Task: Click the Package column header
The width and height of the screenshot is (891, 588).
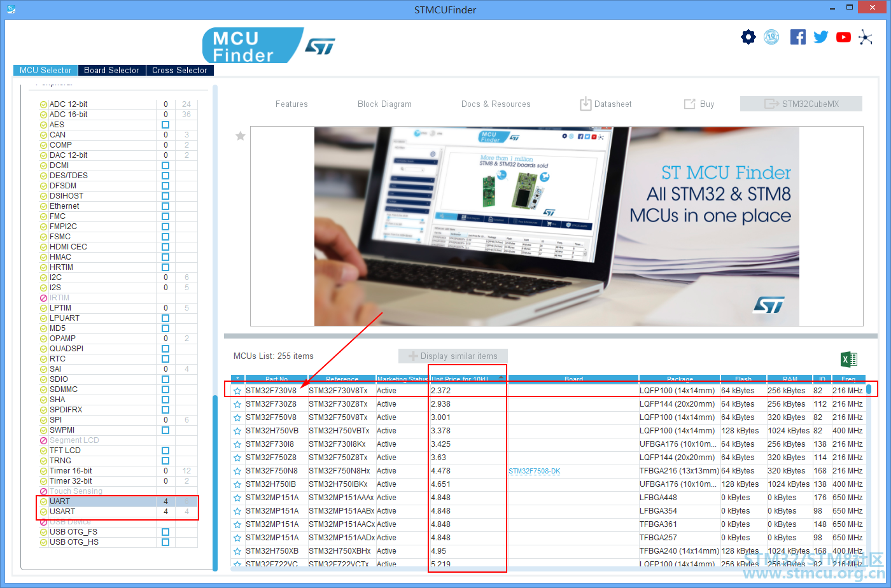Action: 680,379
